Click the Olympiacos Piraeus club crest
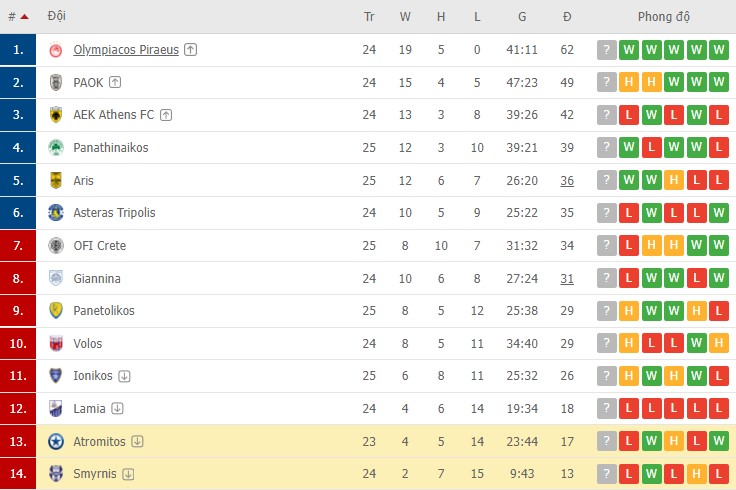 (x=56, y=50)
